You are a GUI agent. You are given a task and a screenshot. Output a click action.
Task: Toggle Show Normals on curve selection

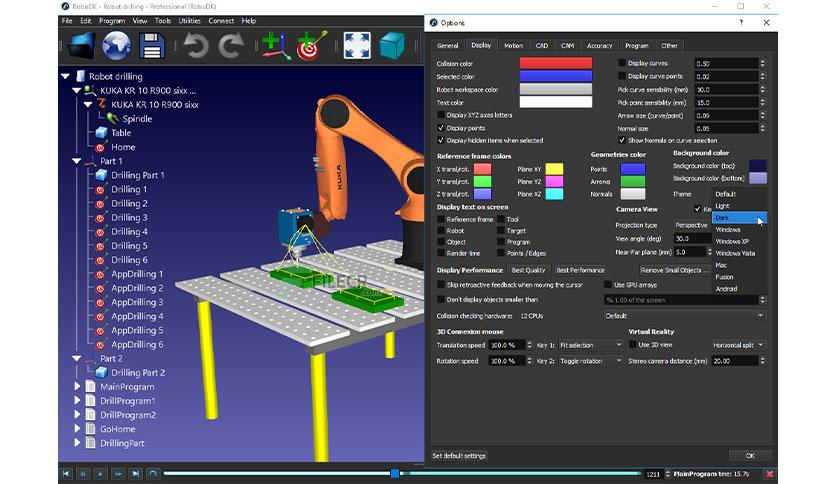[622, 140]
